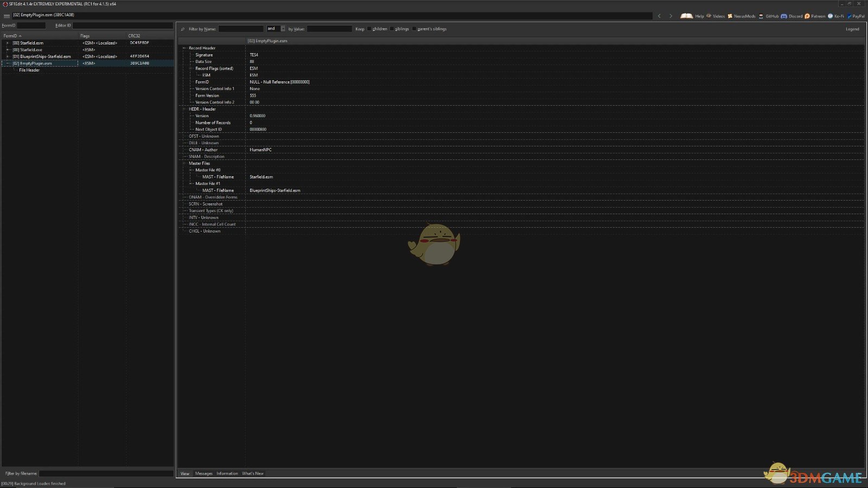Expand the [00] Starfield.esm tree node
Viewport: 868px width, 488px height.
[8, 43]
